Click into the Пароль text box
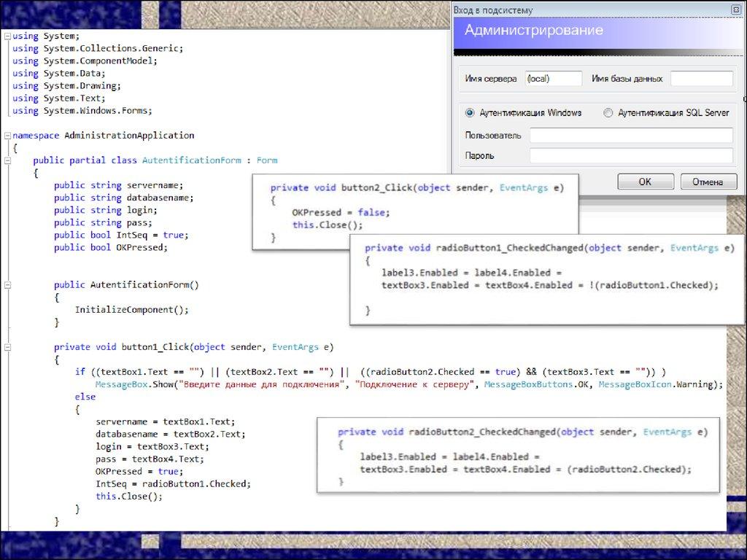Image resolution: width=747 pixels, height=560 pixels. [x=630, y=155]
